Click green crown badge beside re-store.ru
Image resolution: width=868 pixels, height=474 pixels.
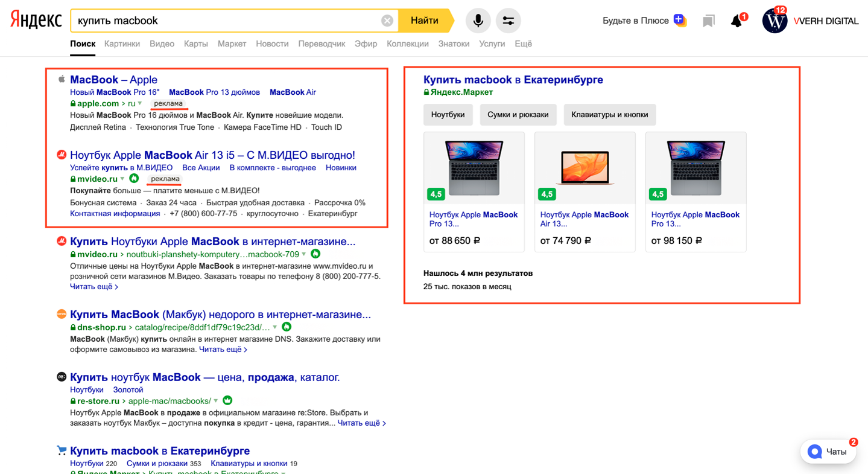point(227,400)
